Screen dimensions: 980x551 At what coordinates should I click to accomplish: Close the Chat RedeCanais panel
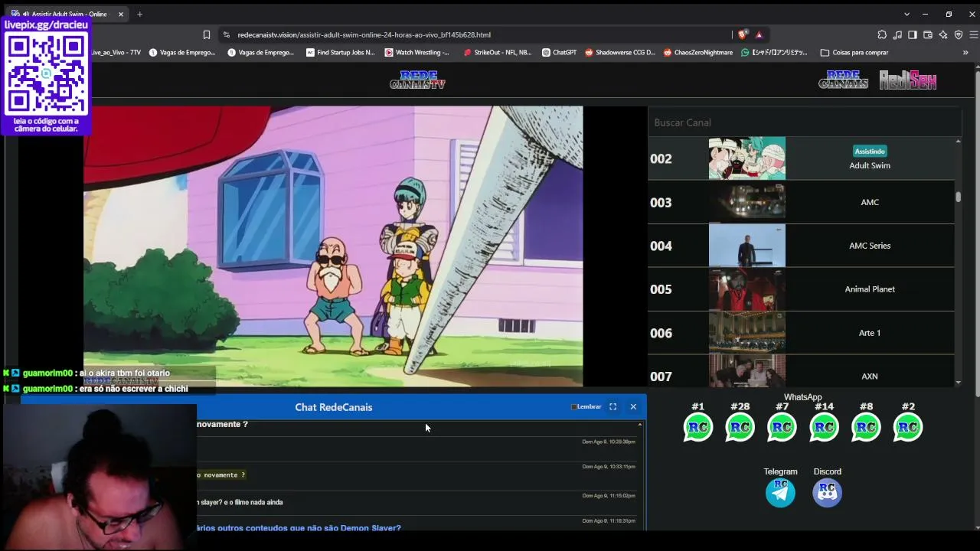pyautogui.click(x=633, y=407)
